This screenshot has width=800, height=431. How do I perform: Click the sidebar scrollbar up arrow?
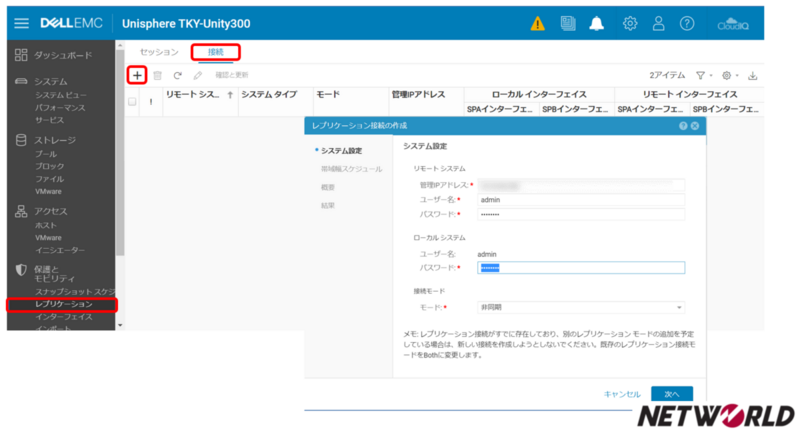(120, 45)
